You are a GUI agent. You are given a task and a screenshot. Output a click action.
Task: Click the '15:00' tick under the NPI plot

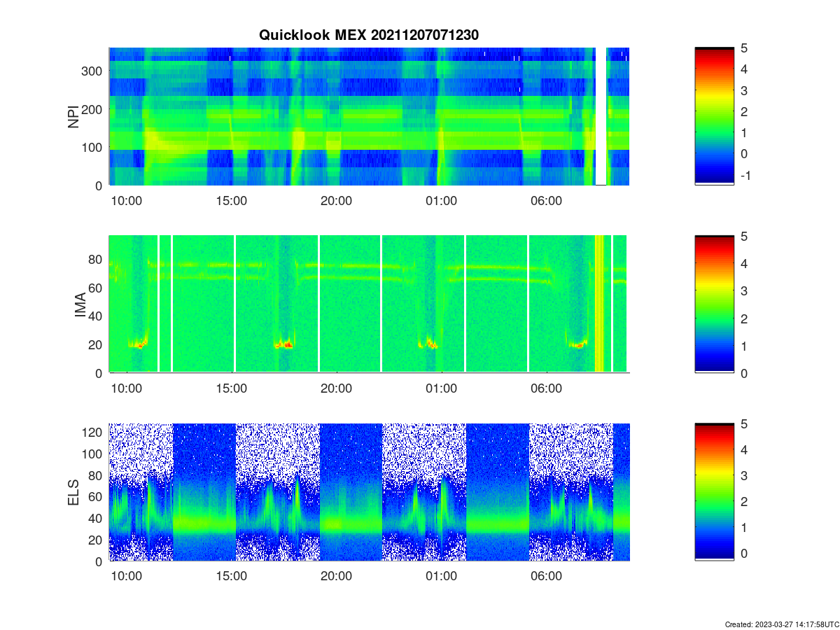pyautogui.click(x=232, y=200)
